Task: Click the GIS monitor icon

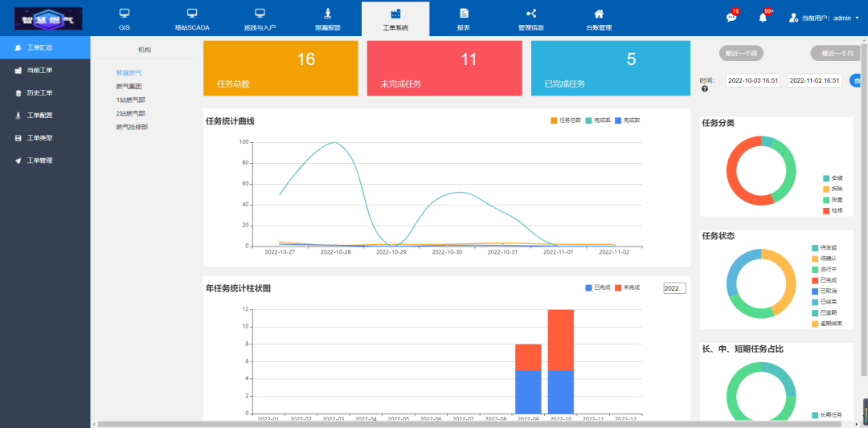Action: 124,14
